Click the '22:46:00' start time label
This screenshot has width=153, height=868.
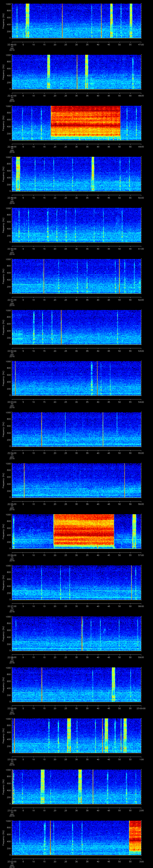pos(12,44)
